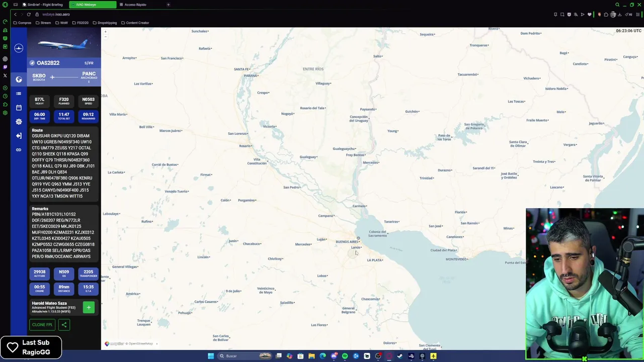Open Twitch in browser sidebar
The width and height of the screenshot is (644, 362).
point(5,67)
